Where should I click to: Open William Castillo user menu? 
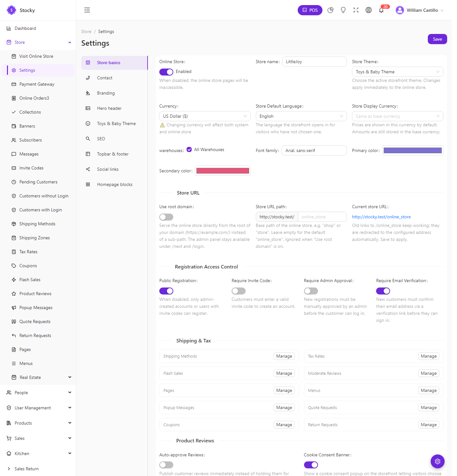[420, 10]
